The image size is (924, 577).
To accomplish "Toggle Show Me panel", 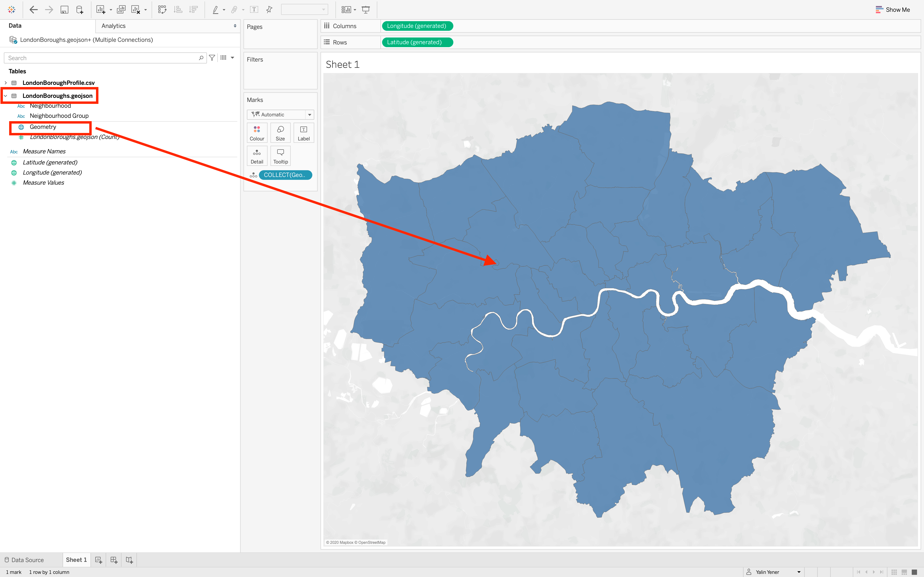I will click(893, 10).
